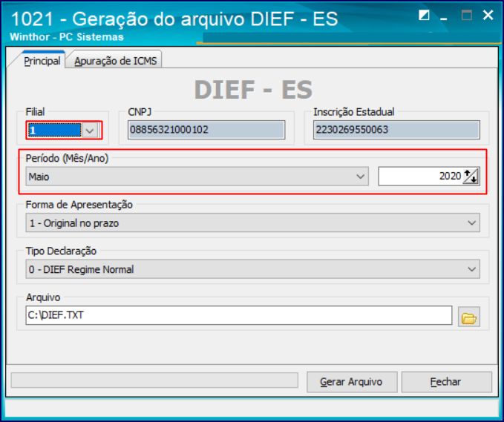This screenshot has width=504, height=422.
Task: Click the Filial value field showing 1
Action: click(x=55, y=131)
